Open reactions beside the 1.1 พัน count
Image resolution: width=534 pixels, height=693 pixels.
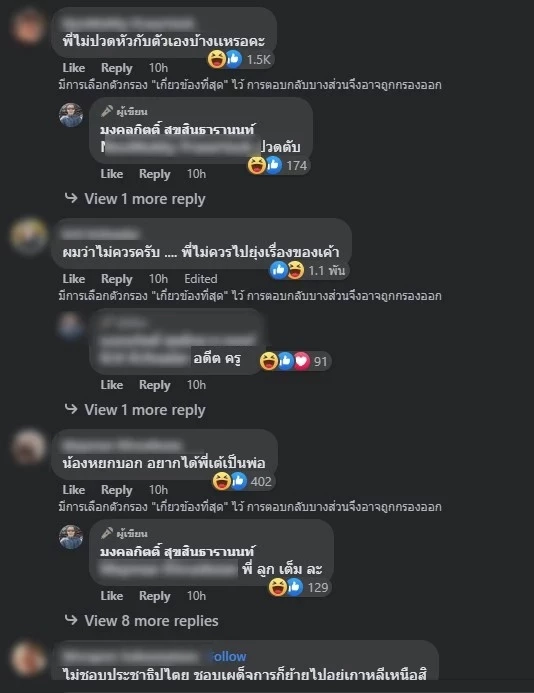pyautogui.click(x=287, y=270)
